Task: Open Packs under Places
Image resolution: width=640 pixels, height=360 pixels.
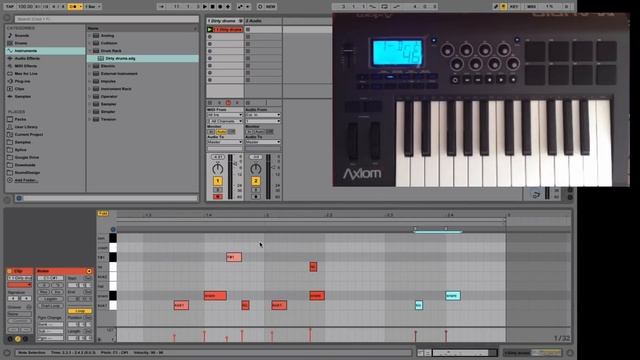Action: 20,119
